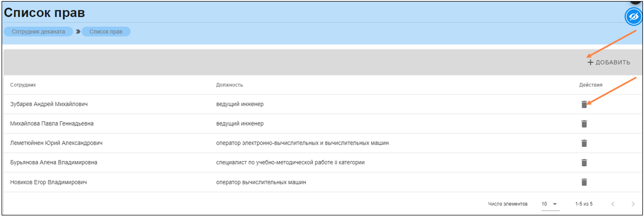
Task: Delete Бурьянова Алена Владимировна's entry
Action: click(584, 163)
